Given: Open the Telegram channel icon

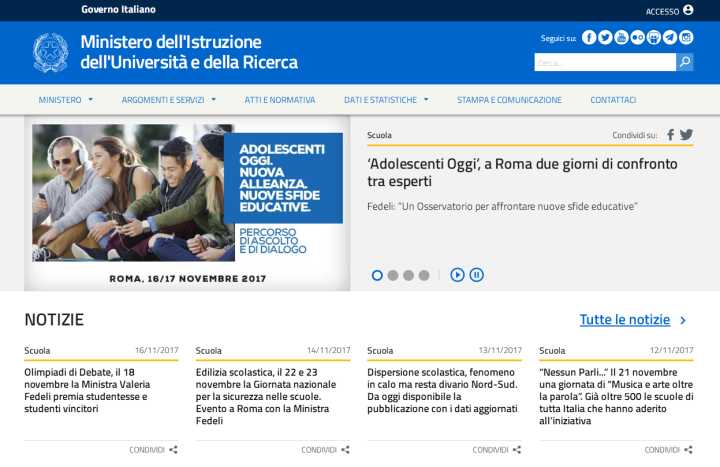Looking at the screenshot, I should pos(669,38).
